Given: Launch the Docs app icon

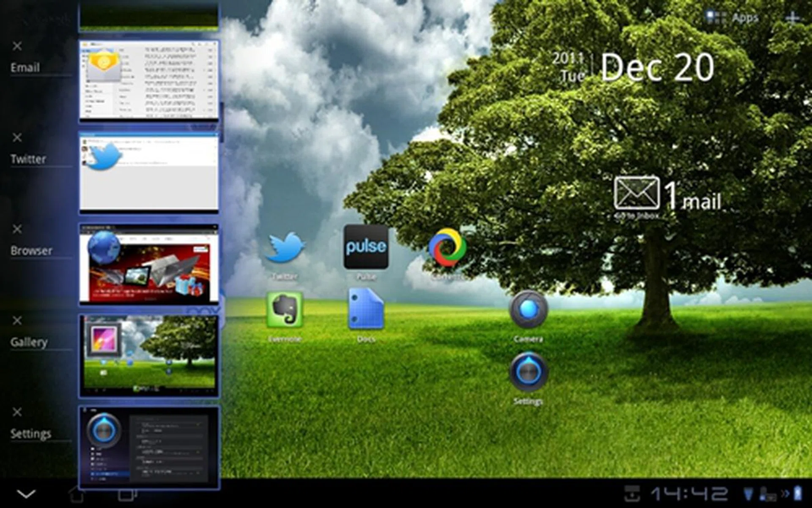Looking at the screenshot, I should 366,310.
